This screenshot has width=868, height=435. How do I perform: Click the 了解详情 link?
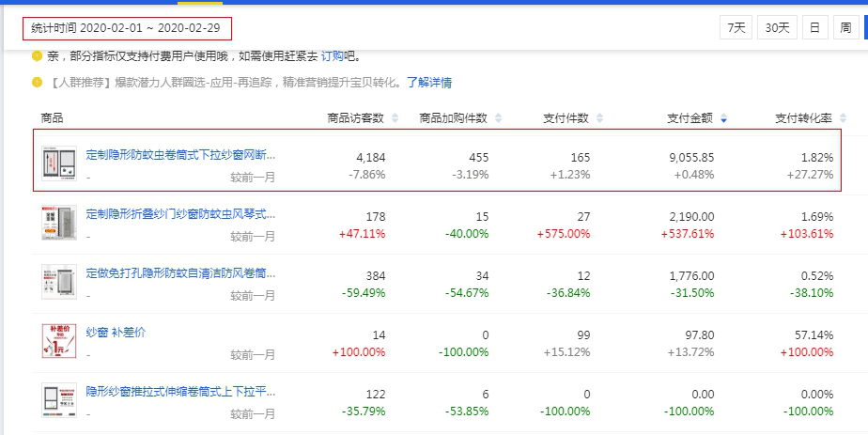(428, 83)
